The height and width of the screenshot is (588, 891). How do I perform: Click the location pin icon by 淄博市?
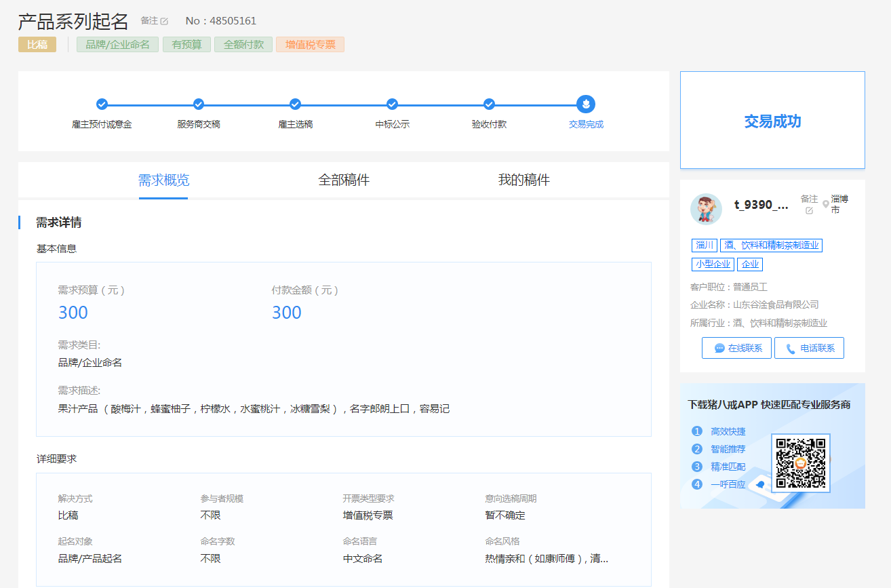click(825, 204)
